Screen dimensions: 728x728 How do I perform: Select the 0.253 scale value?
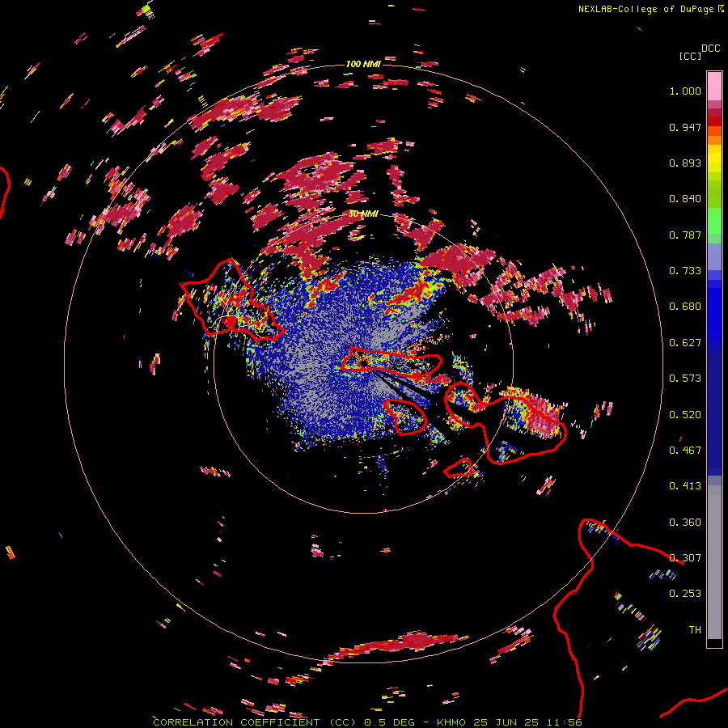[x=685, y=594]
